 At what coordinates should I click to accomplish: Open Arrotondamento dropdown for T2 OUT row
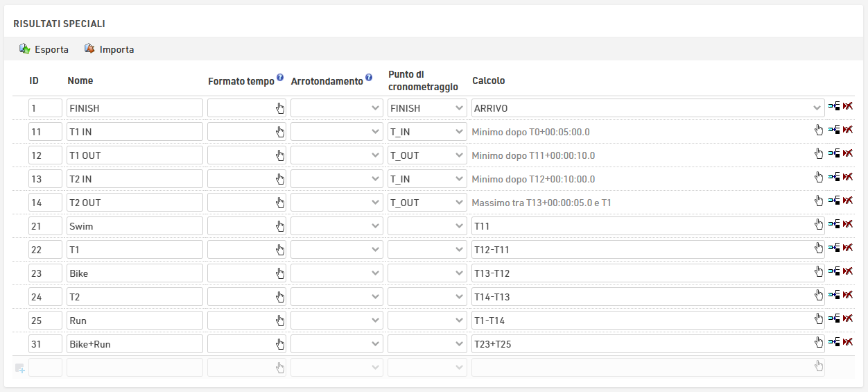(337, 203)
